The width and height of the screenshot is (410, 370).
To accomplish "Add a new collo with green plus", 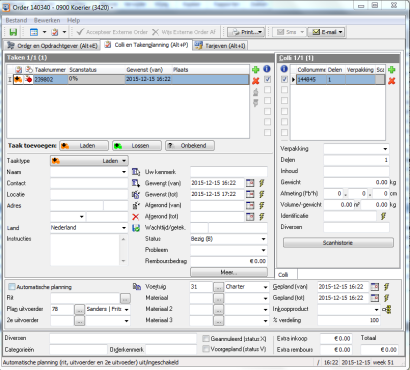I will pos(392,70).
